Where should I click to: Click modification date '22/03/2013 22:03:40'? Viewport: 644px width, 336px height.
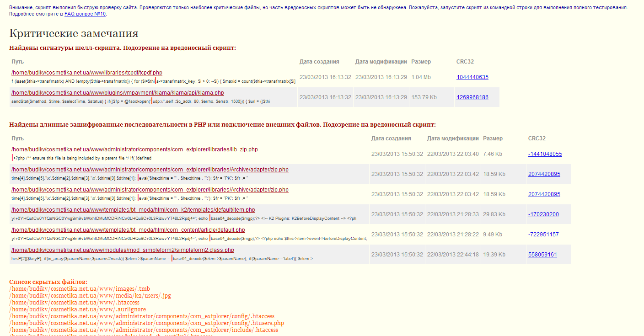[x=453, y=154]
